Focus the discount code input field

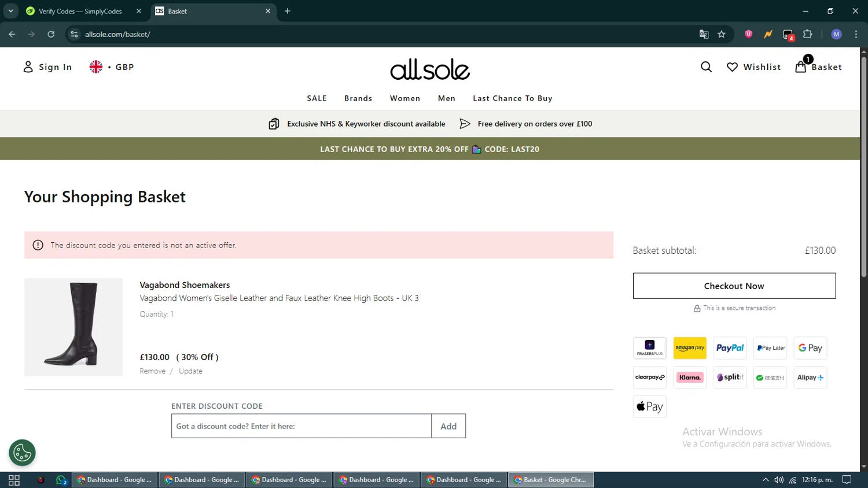tap(301, 426)
